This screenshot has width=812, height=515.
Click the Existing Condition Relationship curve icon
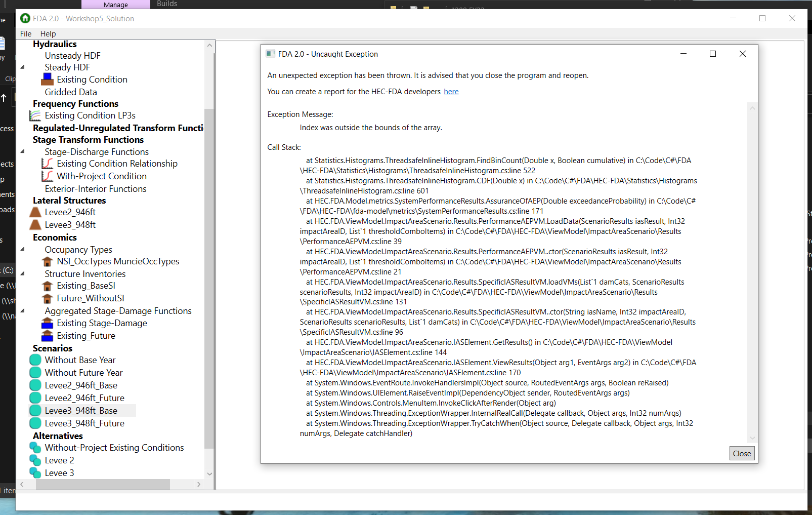tap(47, 163)
